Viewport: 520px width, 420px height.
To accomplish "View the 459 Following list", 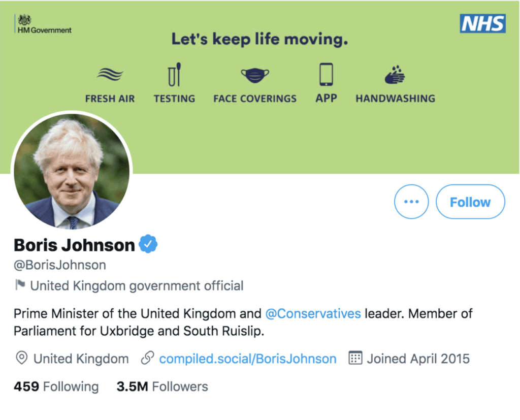I will [56, 386].
